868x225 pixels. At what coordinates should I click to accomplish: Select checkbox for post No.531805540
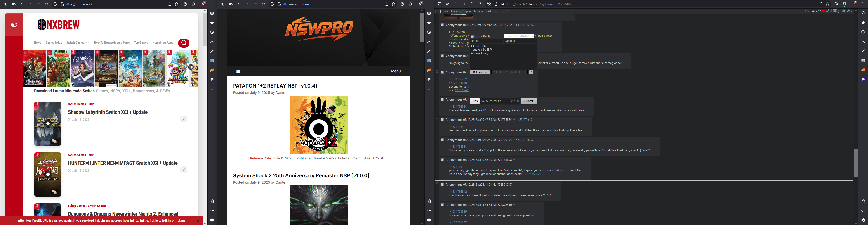(442, 205)
